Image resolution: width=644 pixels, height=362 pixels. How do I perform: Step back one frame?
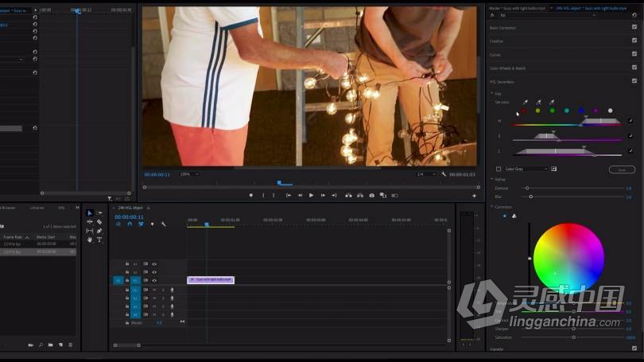(300, 196)
